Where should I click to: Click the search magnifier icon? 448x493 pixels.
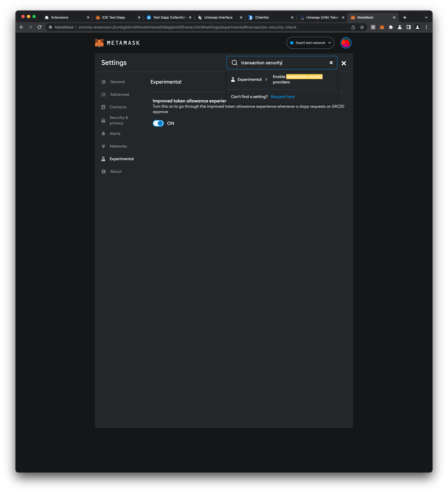point(234,63)
